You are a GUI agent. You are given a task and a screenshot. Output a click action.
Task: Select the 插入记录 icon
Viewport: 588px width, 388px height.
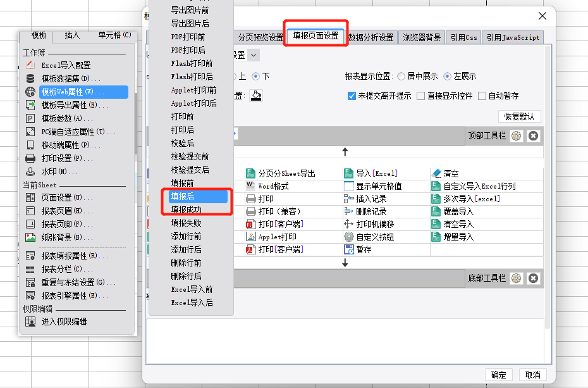(x=349, y=199)
